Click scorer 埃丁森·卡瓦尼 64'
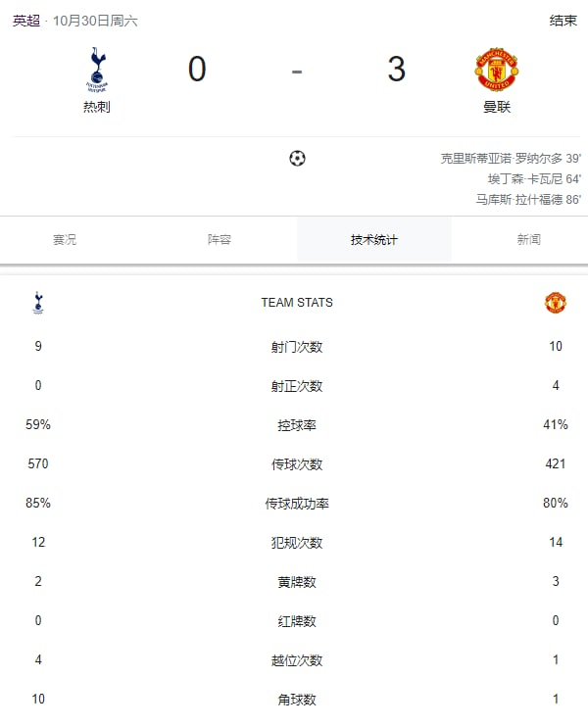588x728 pixels. click(534, 178)
